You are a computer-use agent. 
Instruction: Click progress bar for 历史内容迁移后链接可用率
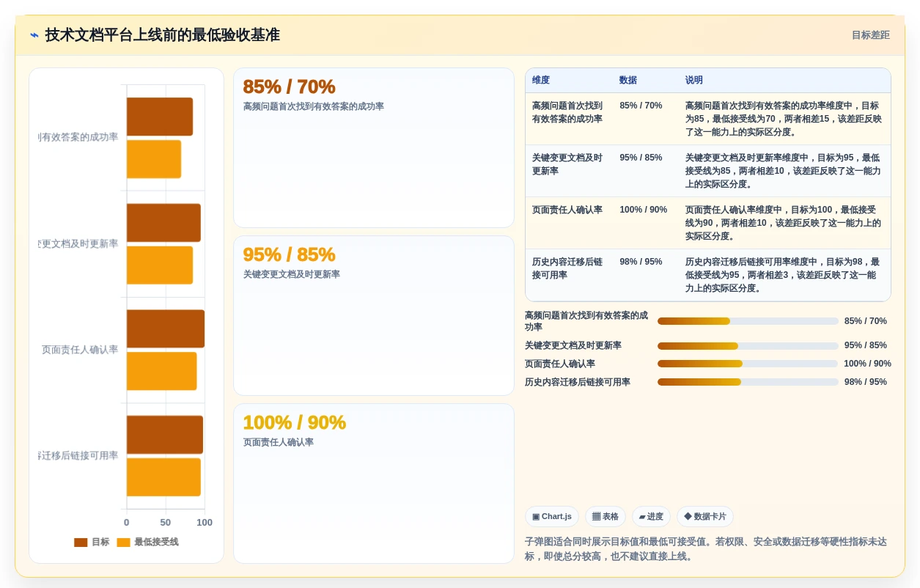click(x=748, y=382)
